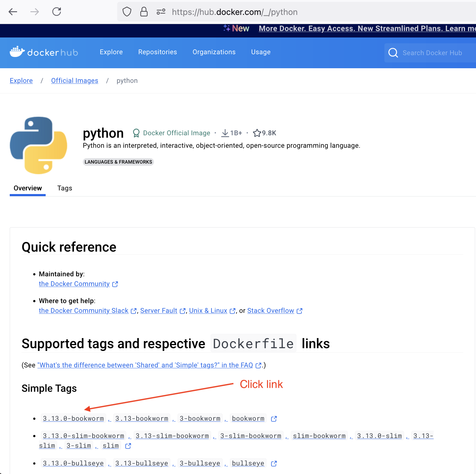Image resolution: width=476 pixels, height=474 pixels.
Task: Click the Python logo image
Action: 39,145
